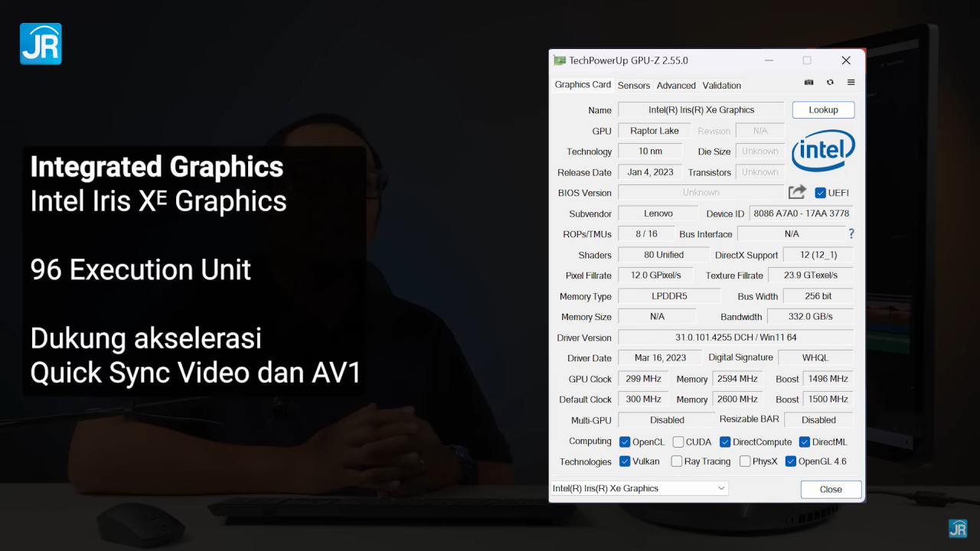Image resolution: width=980 pixels, height=551 pixels.
Task: Click the camera screenshot icon in GPU-Z
Action: point(808,83)
